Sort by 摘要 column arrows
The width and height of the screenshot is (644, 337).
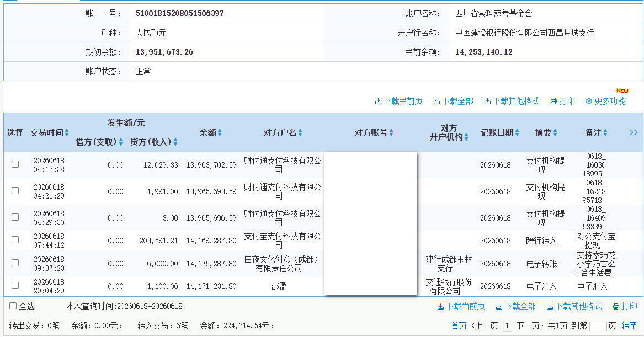555,132
